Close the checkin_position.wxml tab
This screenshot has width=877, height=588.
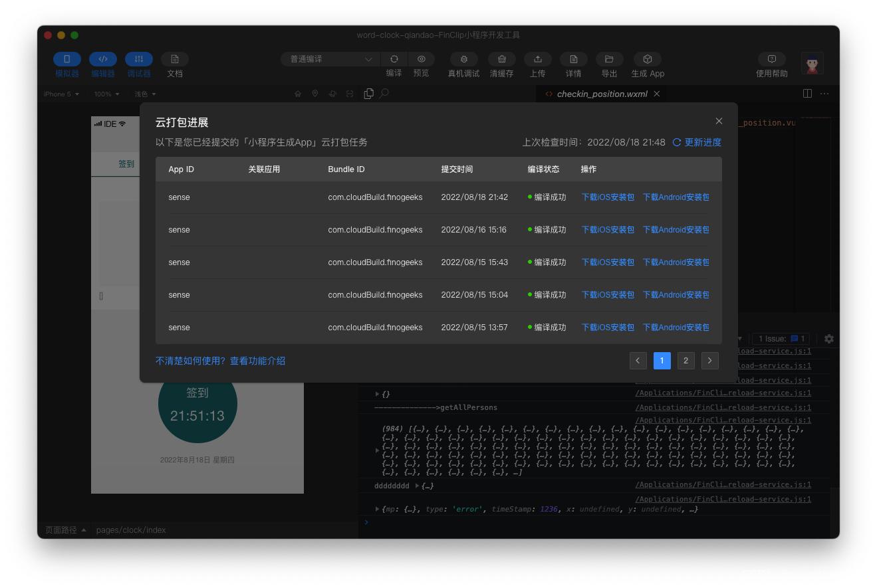click(657, 94)
